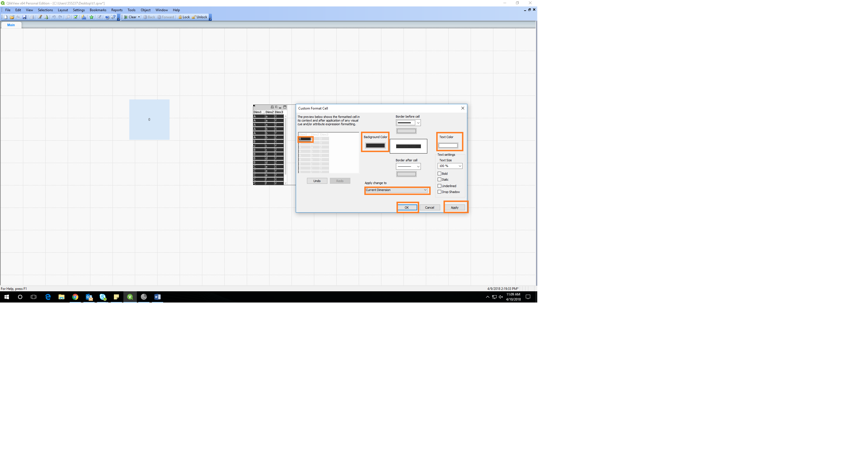Open the Bookmarks menu
The height and width of the screenshot is (456, 868).
98,10
